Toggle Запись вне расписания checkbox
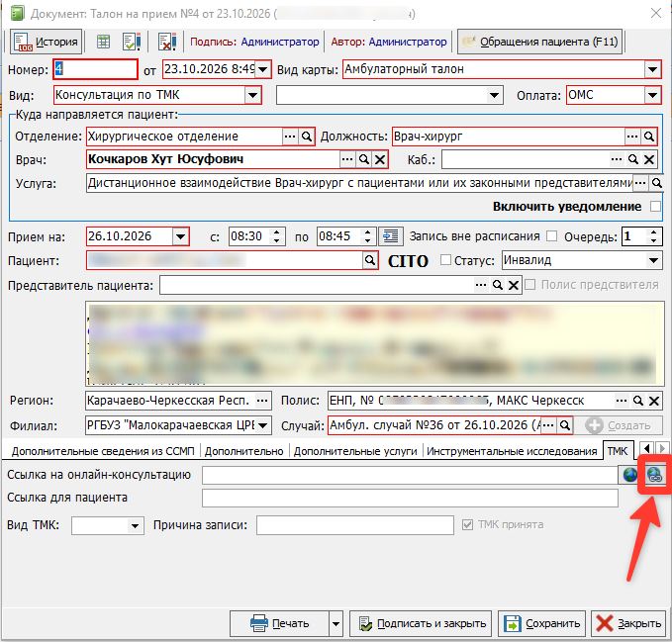 click(x=552, y=236)
